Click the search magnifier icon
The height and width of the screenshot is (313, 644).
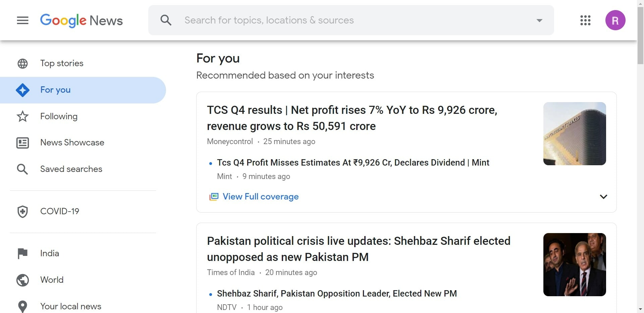166,20
